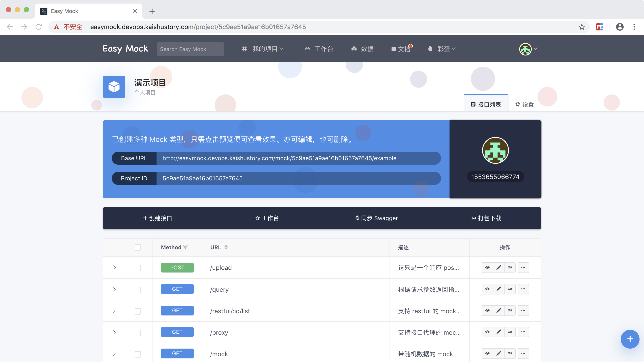Open 文档 in the top navigation
Image resolution: width=644 pixels, height=362 pixels.
(401, 49)
